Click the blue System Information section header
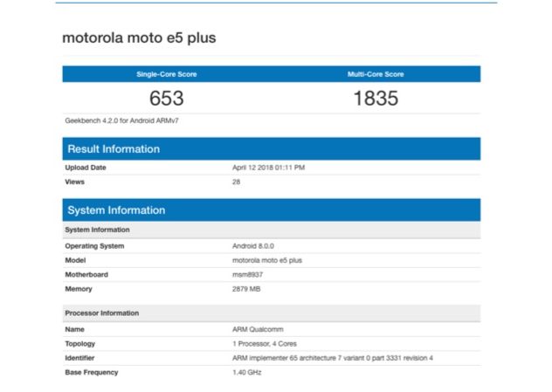The height and width of the screenshot is (392, 552). coord(271,210)
